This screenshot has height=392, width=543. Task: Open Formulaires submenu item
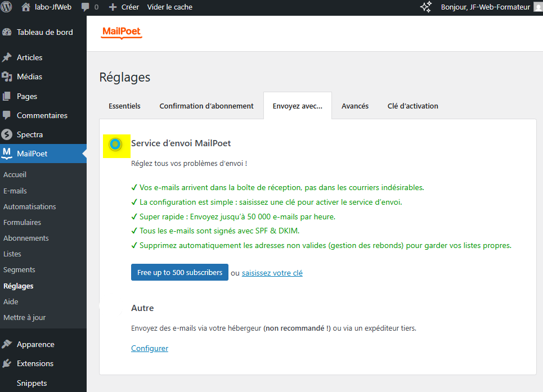[x=22, y=223]
